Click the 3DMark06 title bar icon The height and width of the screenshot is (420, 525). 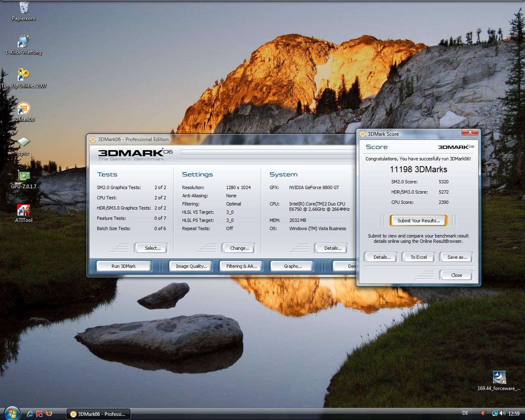click(x=93, y=139)
